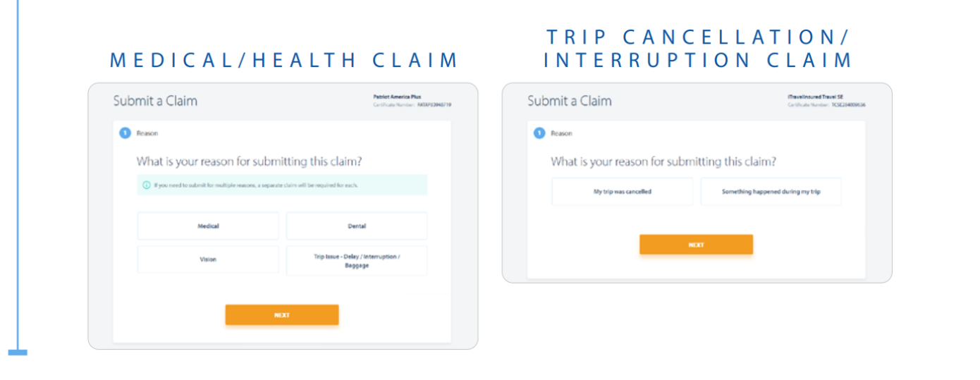
Task: Choose the My trip was cancelled option
Action: pos(623,192)
